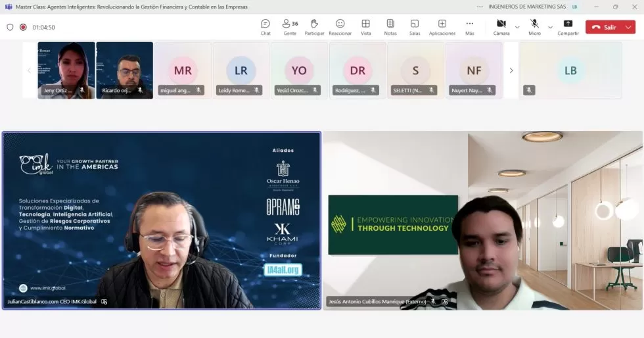The height and width of the screenshot is (338, 644).
Task: Click muted mic icon on Jeny Ortiz tile
Action: tap(81, 90)
